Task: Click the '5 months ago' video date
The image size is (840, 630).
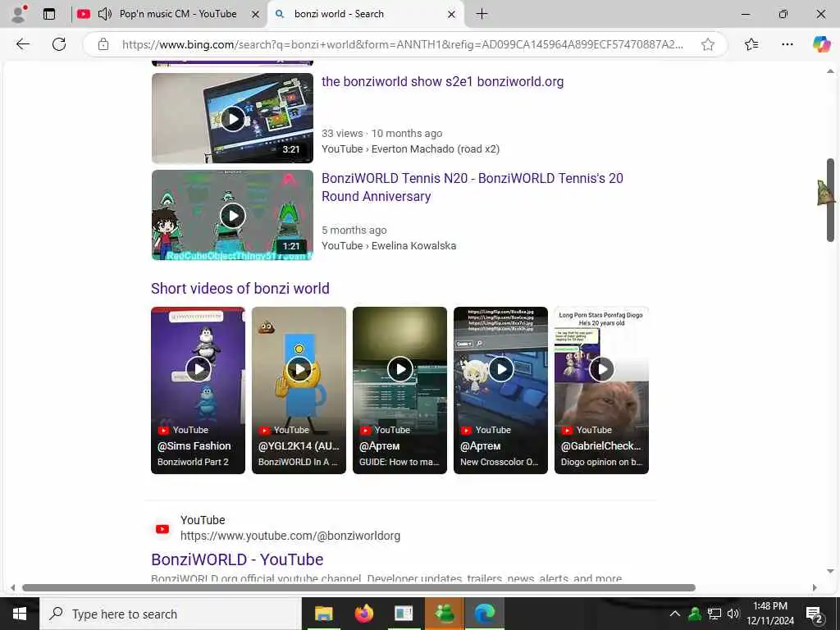Action: point(354,231)
